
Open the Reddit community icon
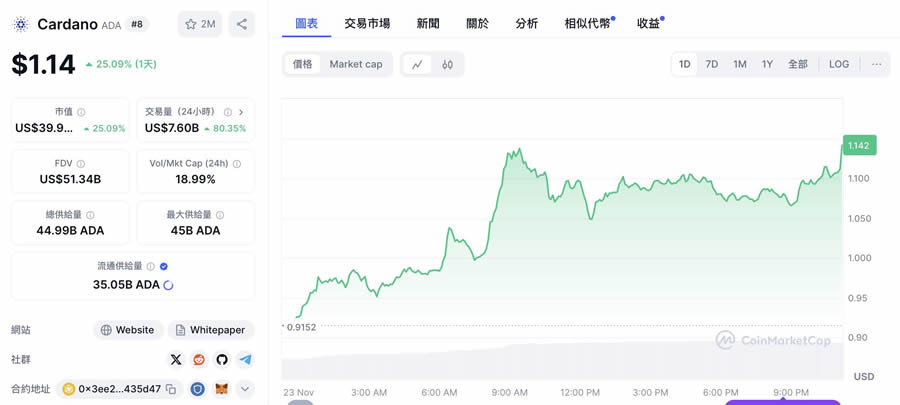199,359
